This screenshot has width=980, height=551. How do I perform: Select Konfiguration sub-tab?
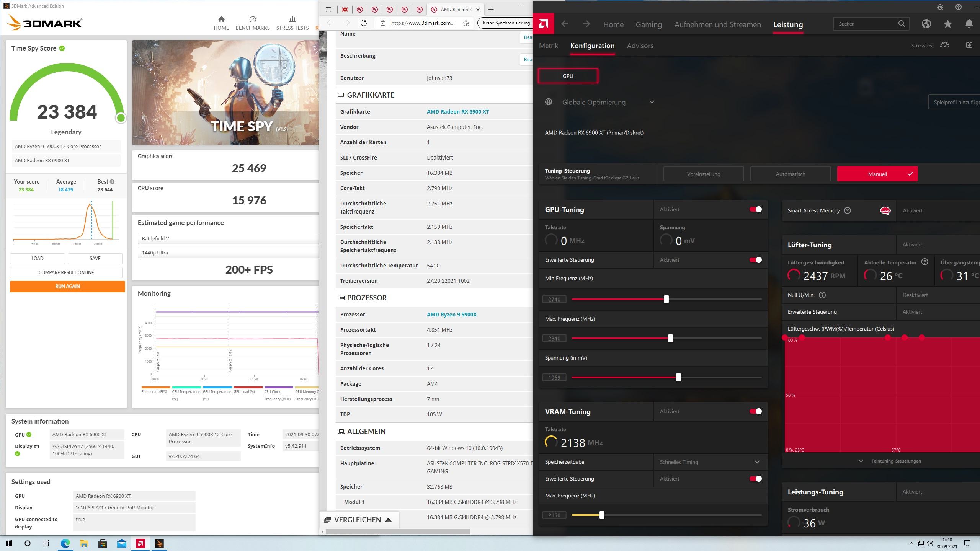[x=592, y=46]
